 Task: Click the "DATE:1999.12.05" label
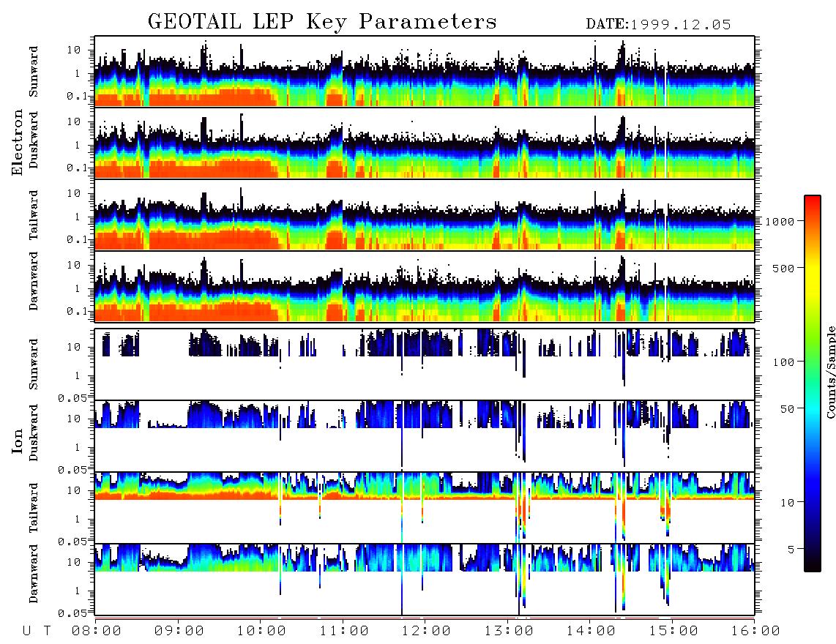click(x=658, y=25)
